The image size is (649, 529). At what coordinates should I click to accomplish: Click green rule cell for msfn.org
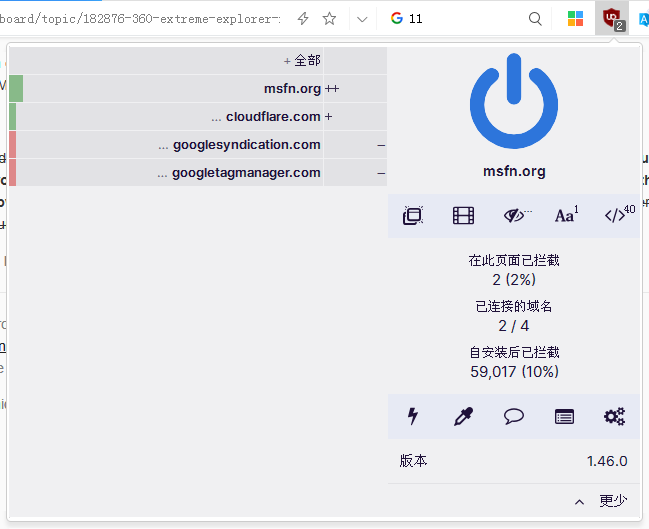coord(16,89)
